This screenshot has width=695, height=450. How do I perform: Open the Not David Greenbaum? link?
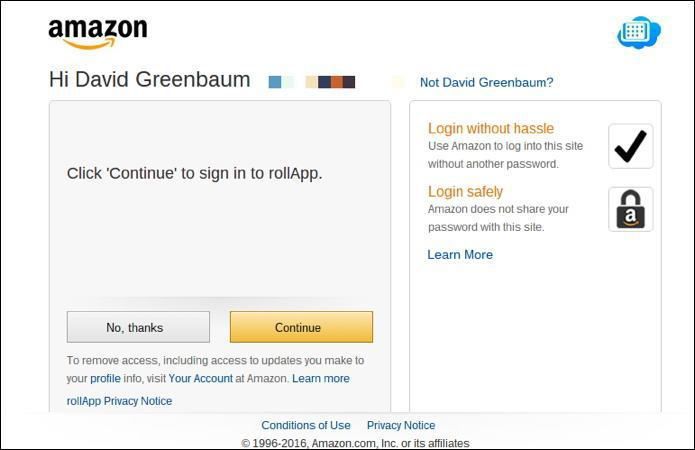click(486, 83)
